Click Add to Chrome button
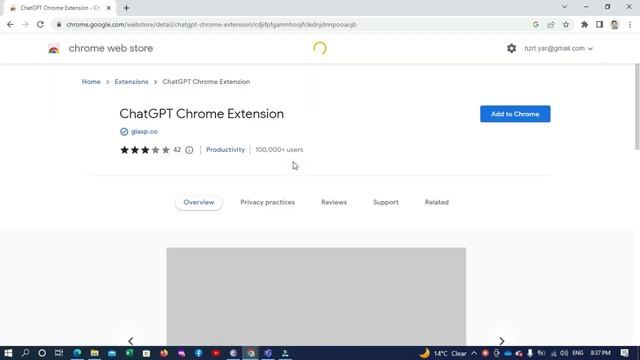This screenshot has height=360, width=640. [515, 114]
